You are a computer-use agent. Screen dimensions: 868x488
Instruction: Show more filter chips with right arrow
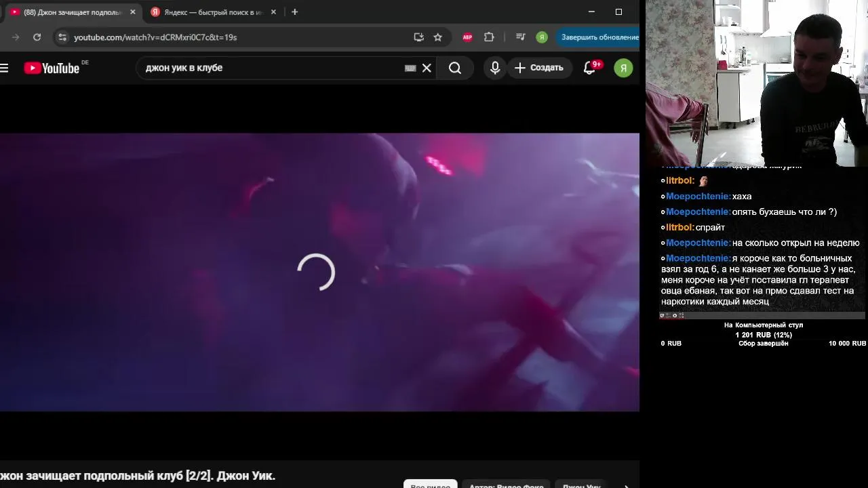[x=626, y=485]
